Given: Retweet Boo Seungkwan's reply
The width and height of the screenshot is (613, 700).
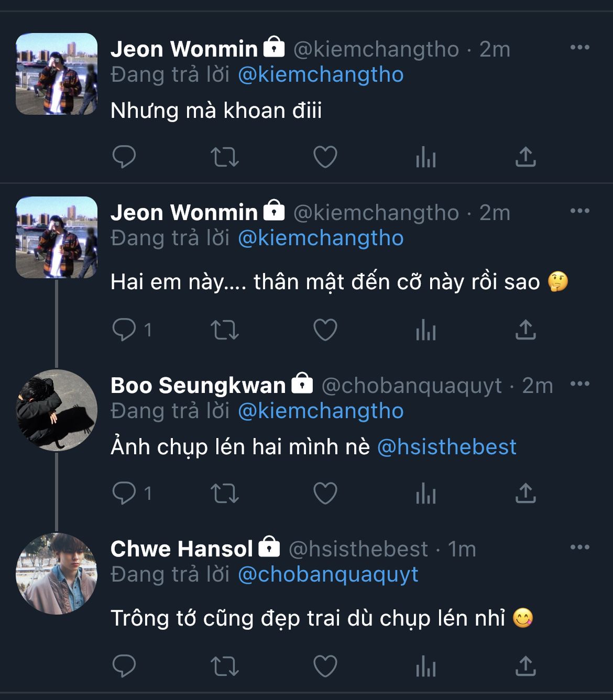Looking at the screenshot, I should point(224,493).
